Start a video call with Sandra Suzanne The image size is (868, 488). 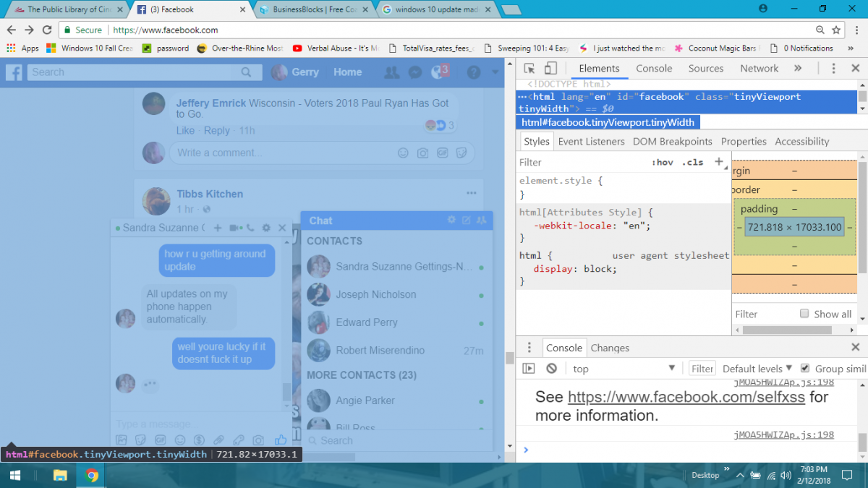point(235,228)
